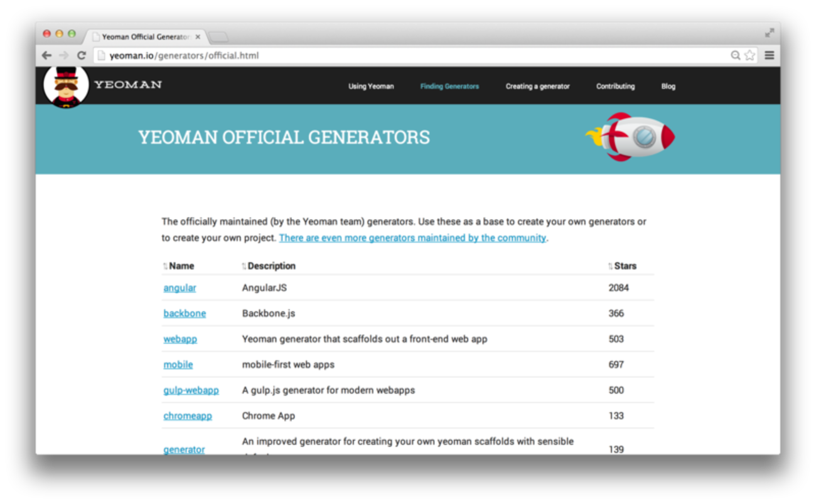Click the 697 stars value
The image size is (816, 504).
coord(616,365)
